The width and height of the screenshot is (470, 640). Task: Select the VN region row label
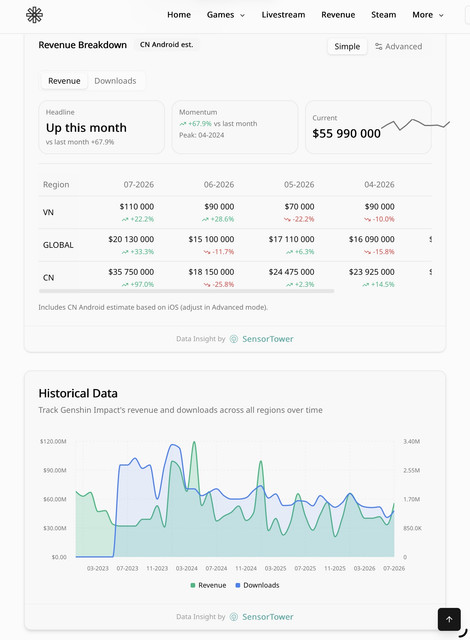48,212
